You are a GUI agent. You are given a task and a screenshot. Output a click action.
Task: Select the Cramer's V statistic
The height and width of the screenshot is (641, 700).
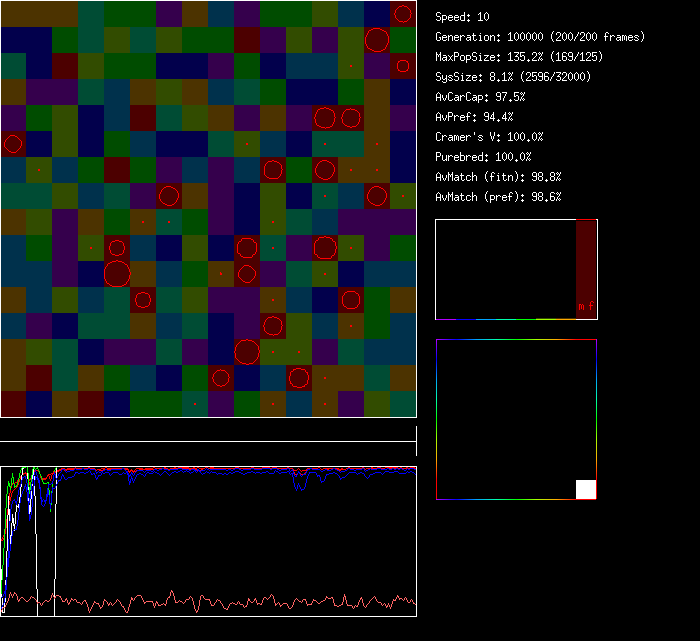tap(489, 137)
